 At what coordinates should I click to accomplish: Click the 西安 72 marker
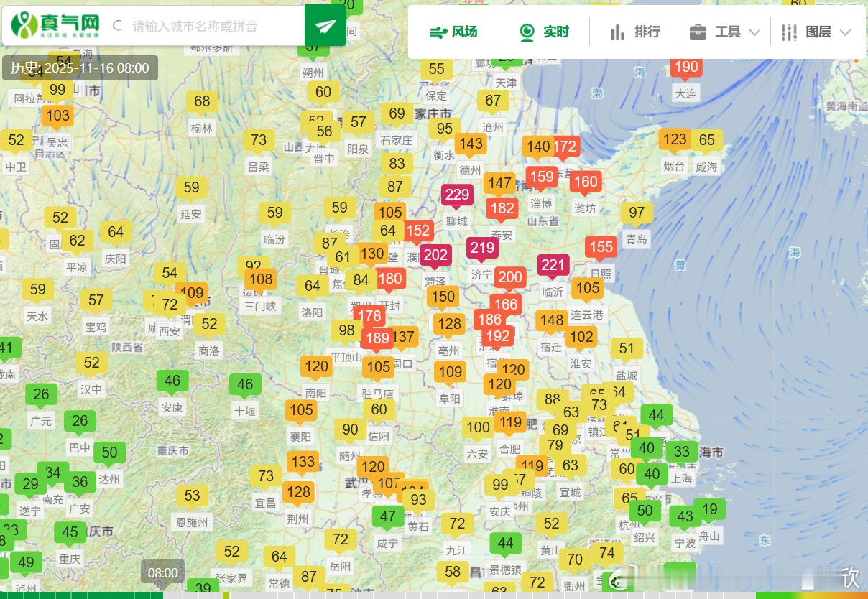170,306
